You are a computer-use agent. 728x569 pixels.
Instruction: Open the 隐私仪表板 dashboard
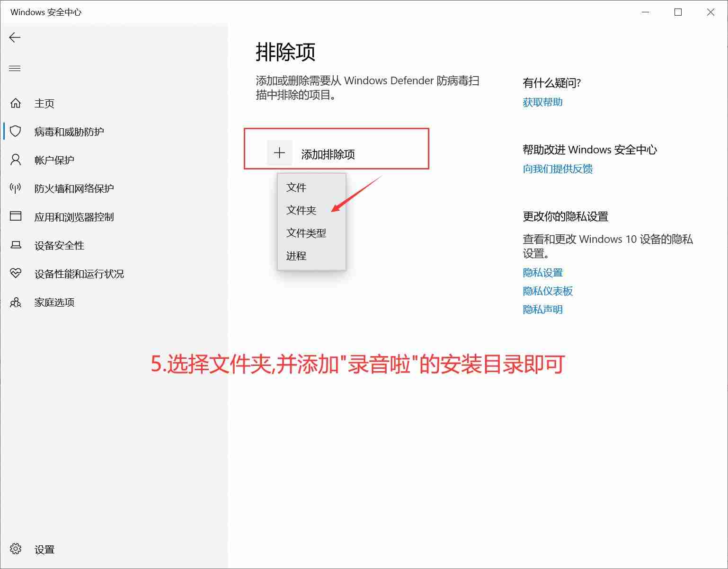coord(547,291)
